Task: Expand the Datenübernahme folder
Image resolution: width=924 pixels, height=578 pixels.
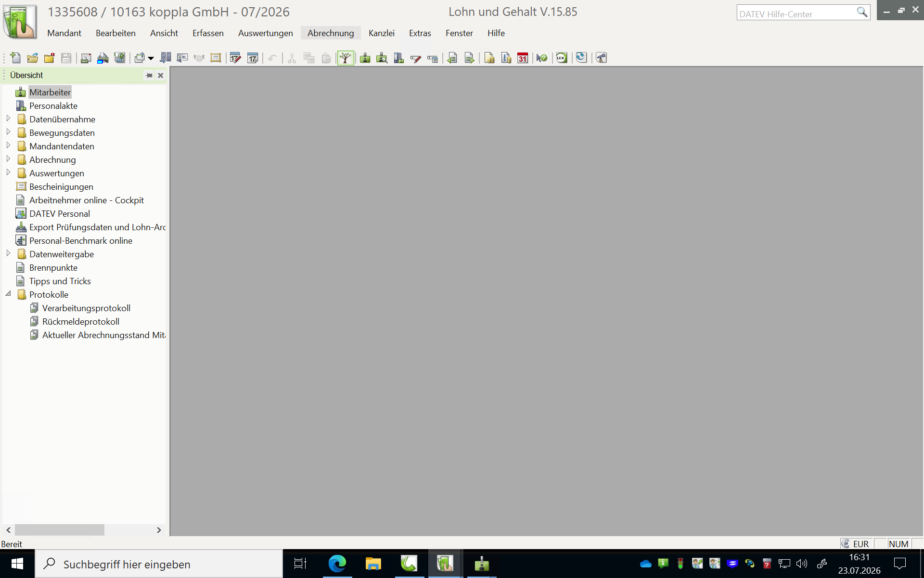Action: 8,118
